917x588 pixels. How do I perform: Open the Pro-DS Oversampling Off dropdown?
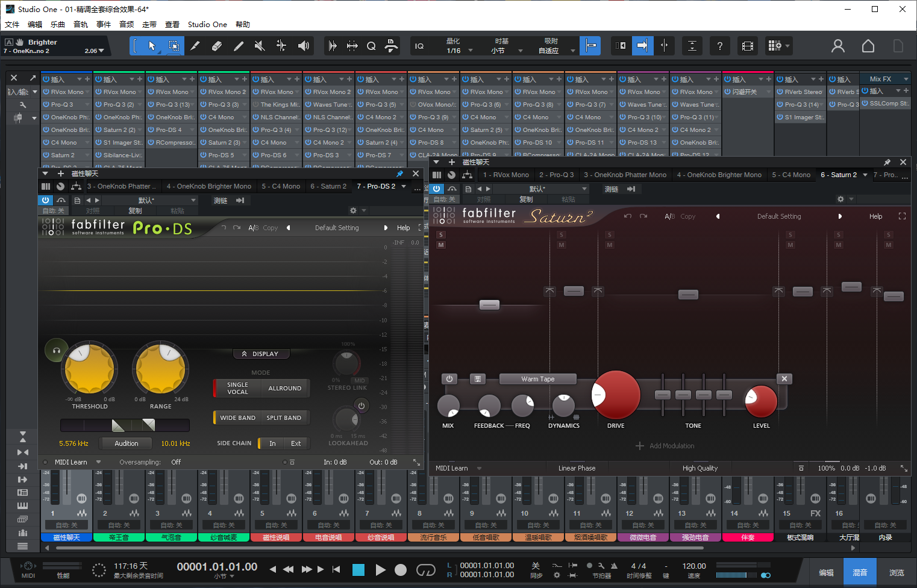[x=176, y=462]
